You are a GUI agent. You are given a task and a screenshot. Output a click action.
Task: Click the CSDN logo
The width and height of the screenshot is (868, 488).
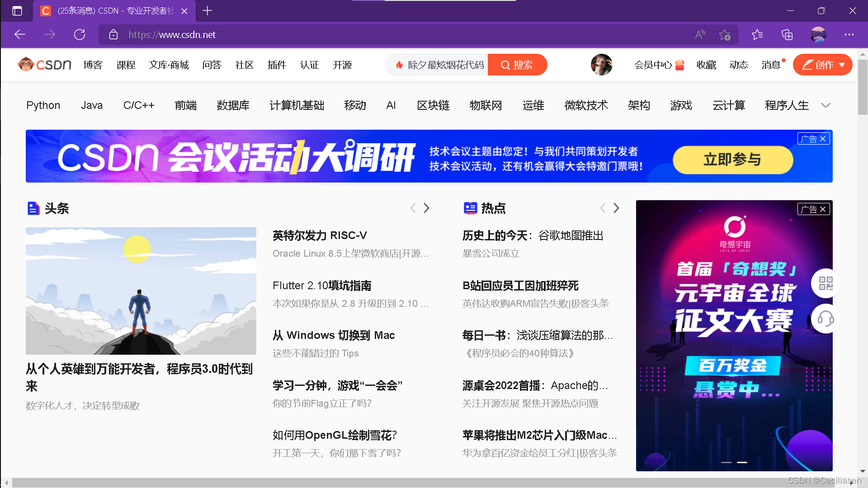(44, 65)
